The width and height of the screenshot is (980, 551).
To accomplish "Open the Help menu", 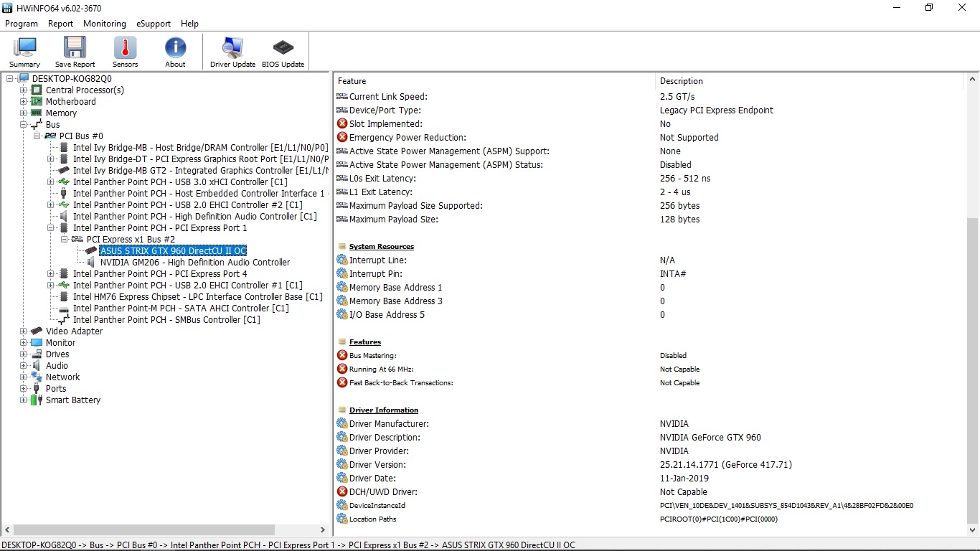I will 189,24.
